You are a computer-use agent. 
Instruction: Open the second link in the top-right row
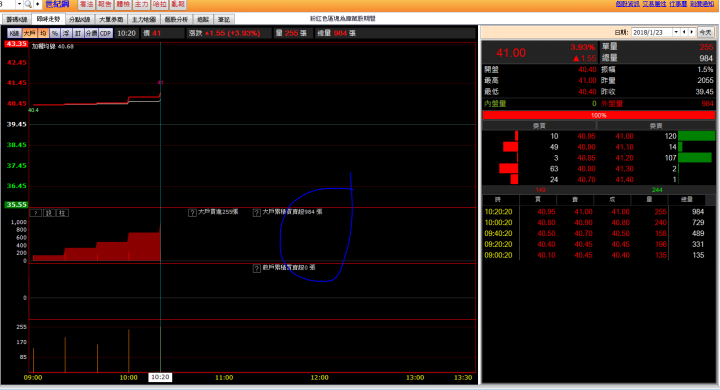[x=654, y=4]
